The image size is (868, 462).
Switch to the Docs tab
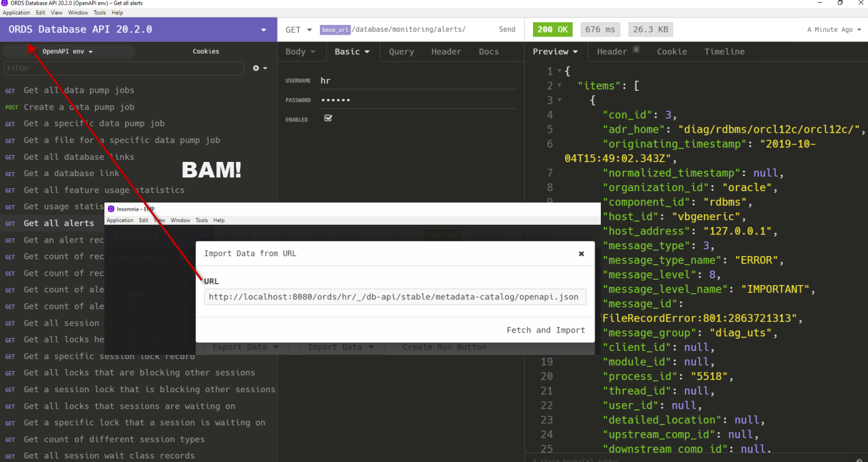(489, 51)
